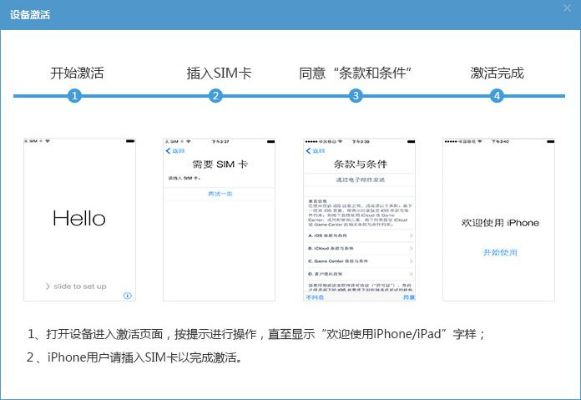Expand row A iOS terms chevron
The height and width of the screenshot is (400, 581).
411,236
